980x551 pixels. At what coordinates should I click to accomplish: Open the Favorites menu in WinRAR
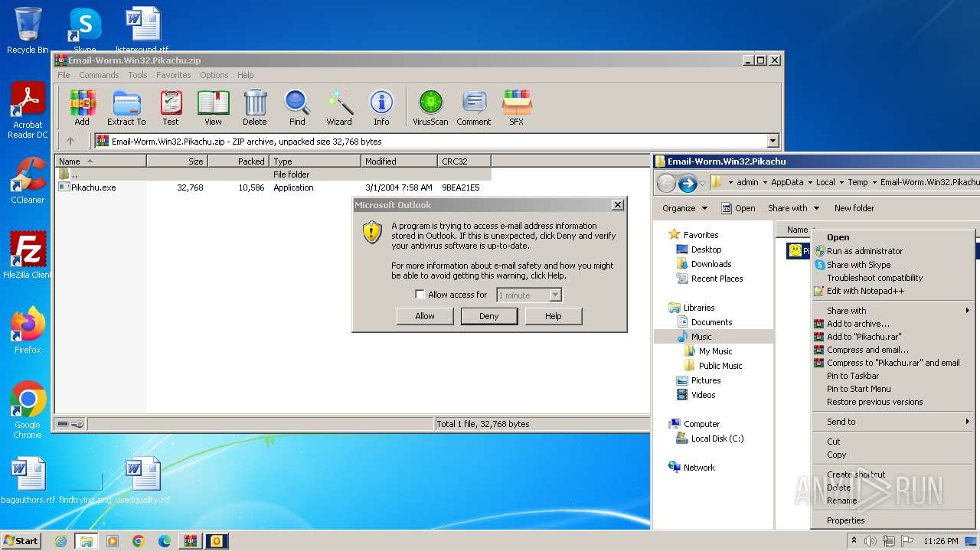pos(174,75)
